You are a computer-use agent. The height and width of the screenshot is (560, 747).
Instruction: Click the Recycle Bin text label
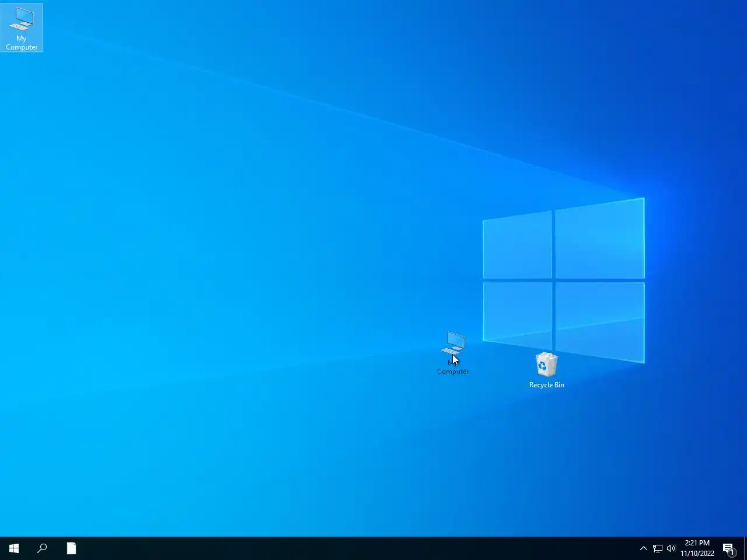click(547, 385)
